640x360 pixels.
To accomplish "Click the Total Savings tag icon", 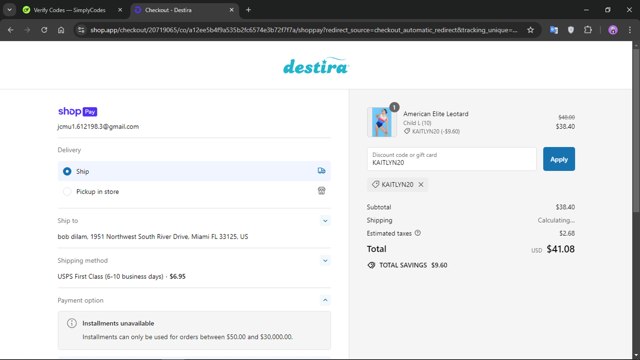I will (x=371, y=265).
